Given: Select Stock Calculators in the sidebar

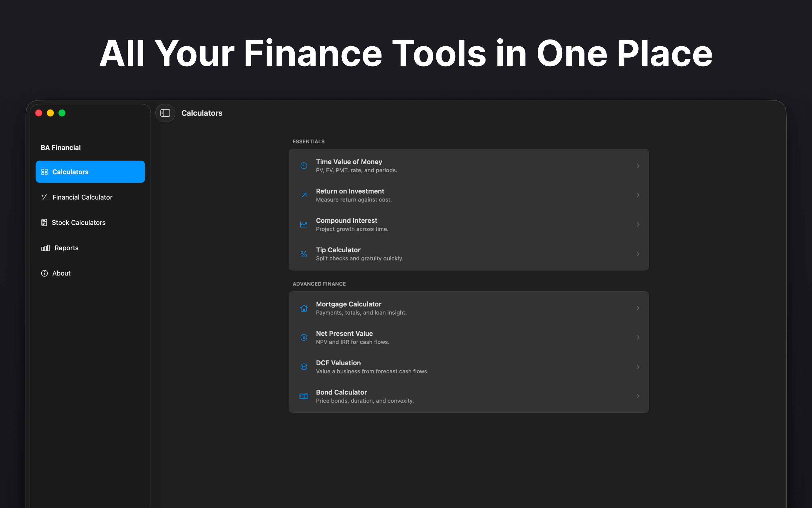Looking at the screenshot, I should pyautogui.click(x=90, y=222).
